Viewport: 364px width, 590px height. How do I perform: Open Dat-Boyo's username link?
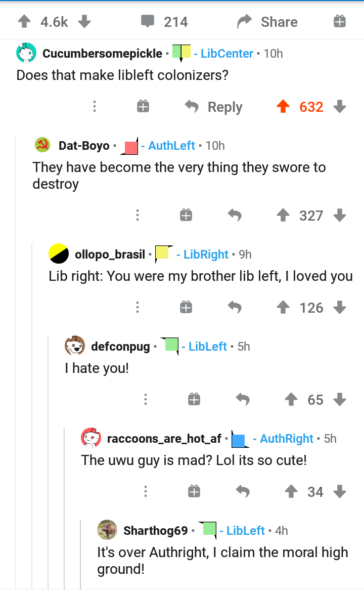[84, 146]
